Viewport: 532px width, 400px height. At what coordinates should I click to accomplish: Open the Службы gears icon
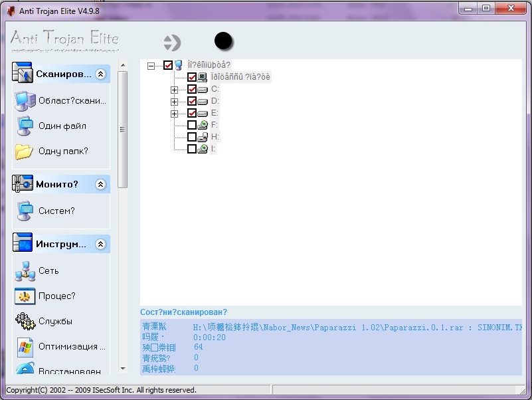(25, 321)
